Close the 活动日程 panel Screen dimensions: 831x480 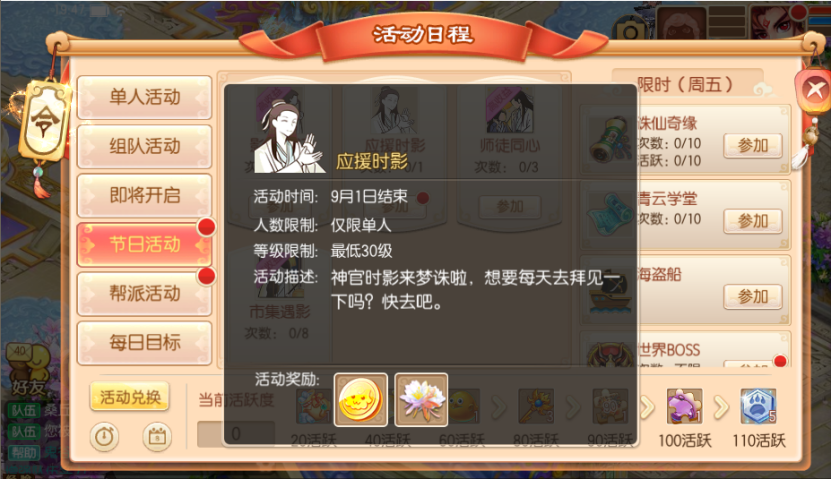(x=814, y=90)
